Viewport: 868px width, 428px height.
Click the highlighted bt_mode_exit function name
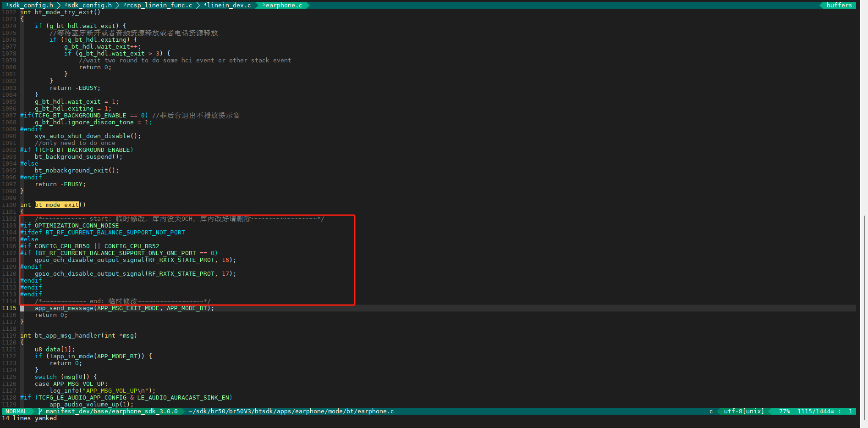[x=57, y=205]
